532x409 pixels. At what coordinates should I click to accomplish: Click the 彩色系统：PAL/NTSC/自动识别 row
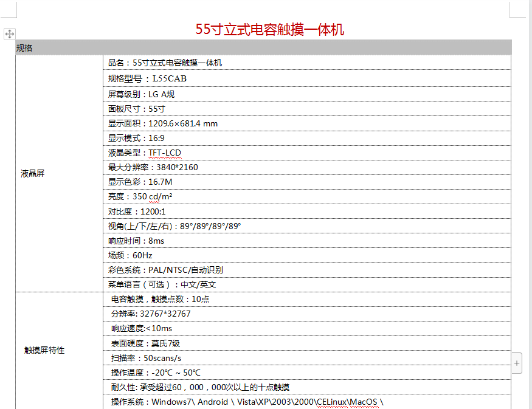click(307, 270)
